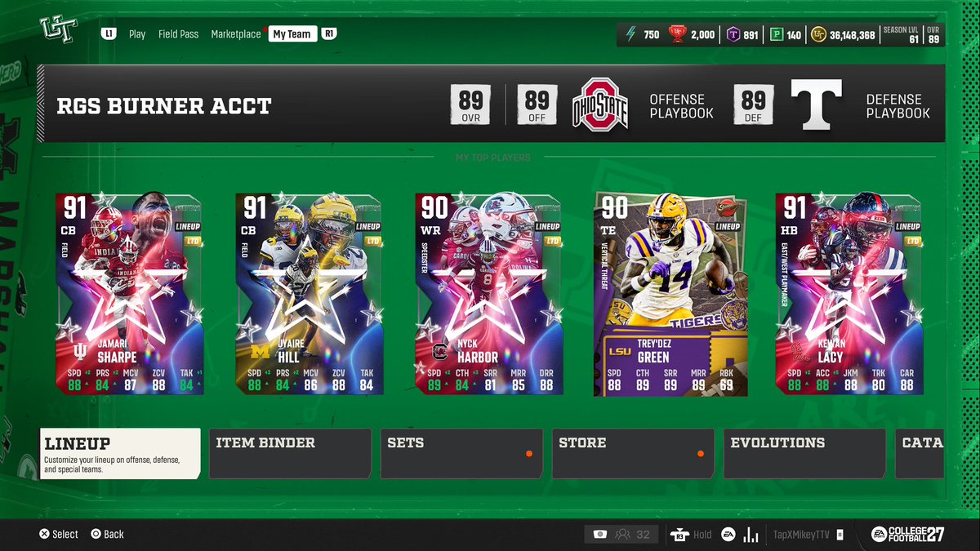This screenshot has height=551, width=980.
Task: Click the Ultimate Team logo
Action: point(59,31)
